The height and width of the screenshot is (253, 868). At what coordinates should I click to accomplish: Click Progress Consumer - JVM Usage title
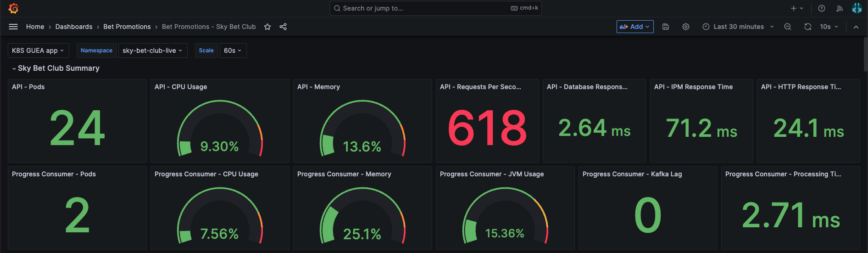(x=492, y=174)
